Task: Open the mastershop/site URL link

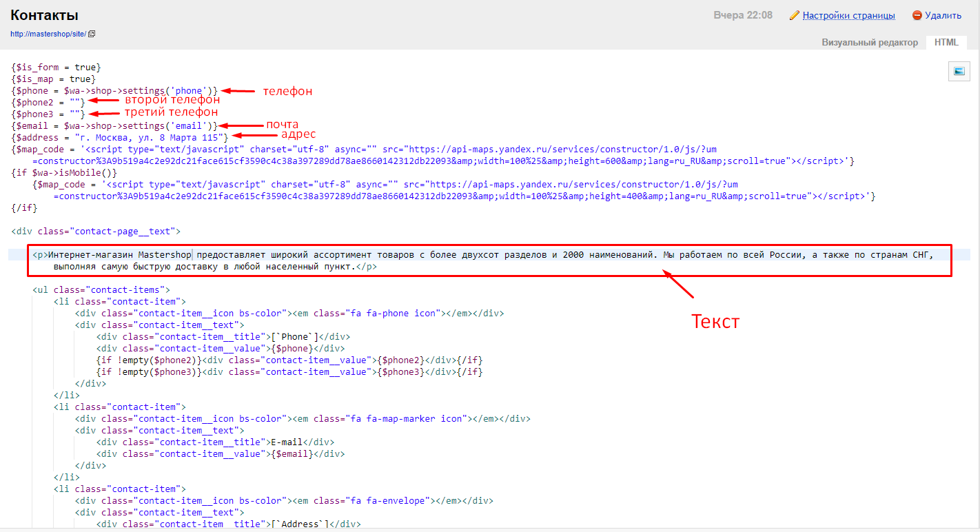Action: tap(48, 34)
